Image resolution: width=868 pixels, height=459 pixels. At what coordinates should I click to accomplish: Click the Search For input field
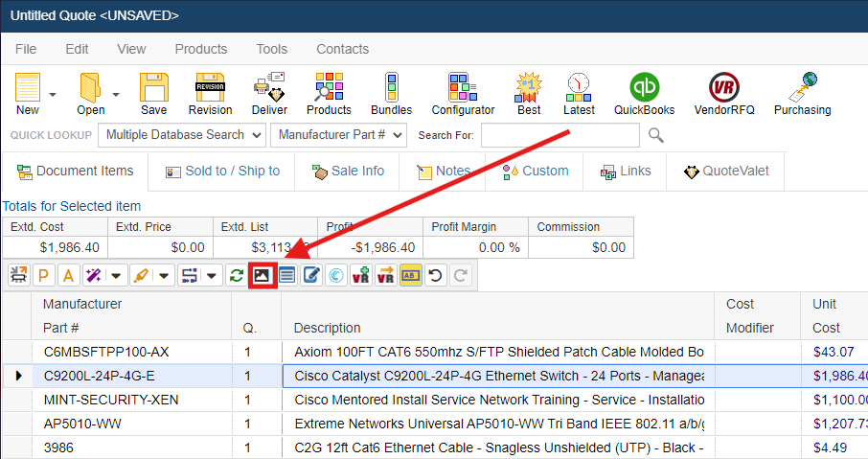pyautogui.click(x=560, y=135)
